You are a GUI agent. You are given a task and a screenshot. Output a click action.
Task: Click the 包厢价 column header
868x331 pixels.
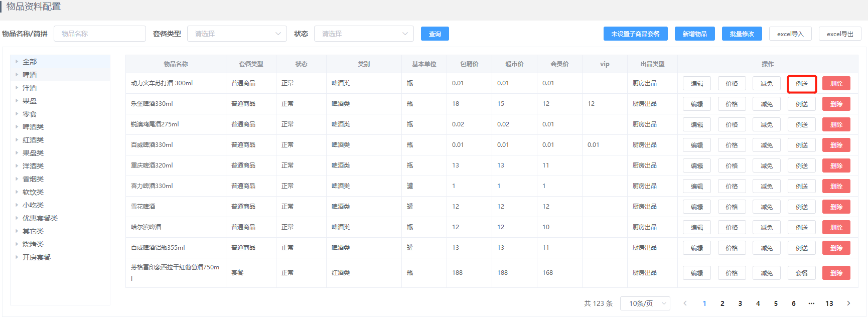pyautogui.click(x=469, y=64)
